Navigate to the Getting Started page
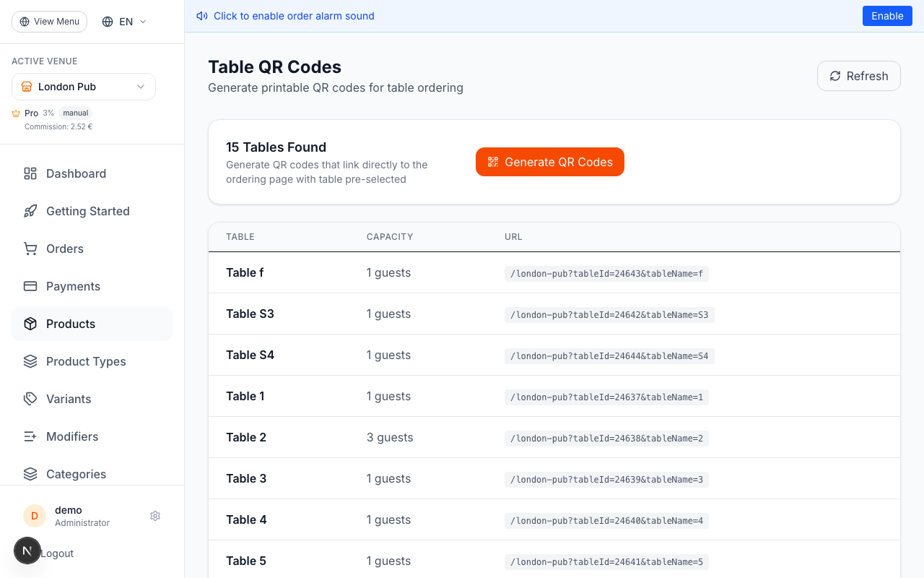The width and height of the screenshot is (924, 578). pos(87,211)
